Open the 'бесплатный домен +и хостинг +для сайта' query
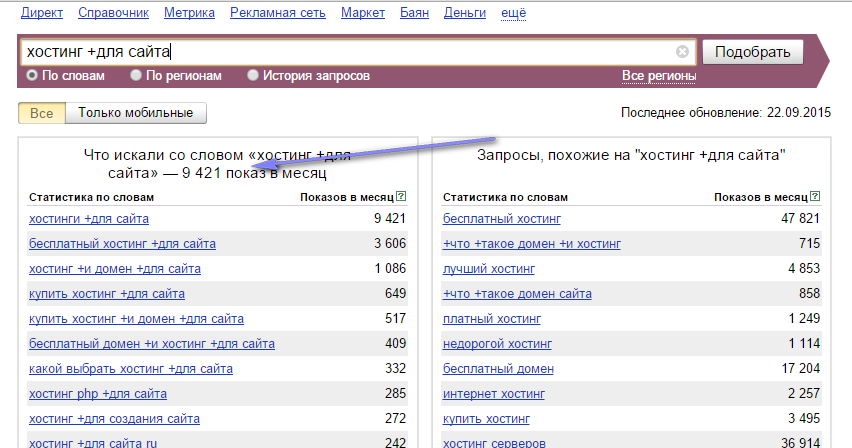 tap(152, 344)
